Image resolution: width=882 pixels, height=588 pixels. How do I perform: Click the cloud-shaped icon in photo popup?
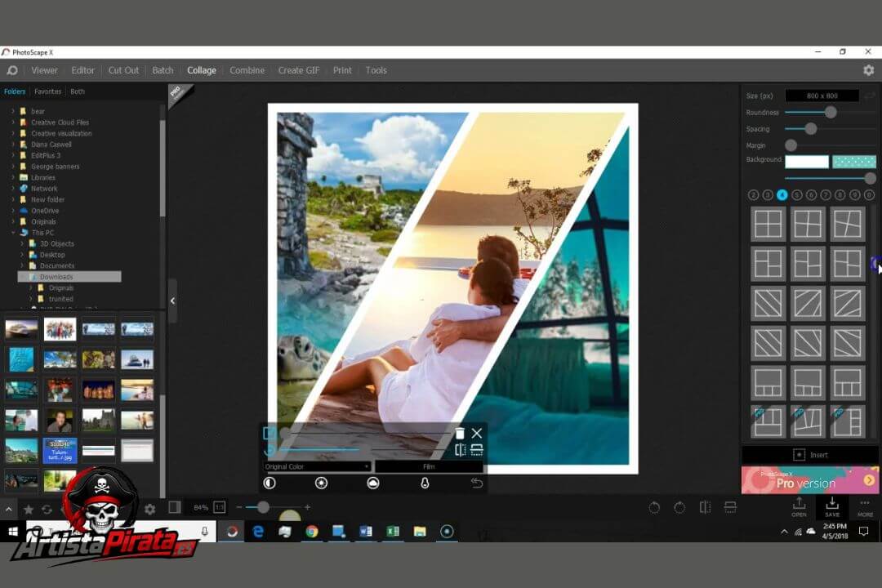373,483
